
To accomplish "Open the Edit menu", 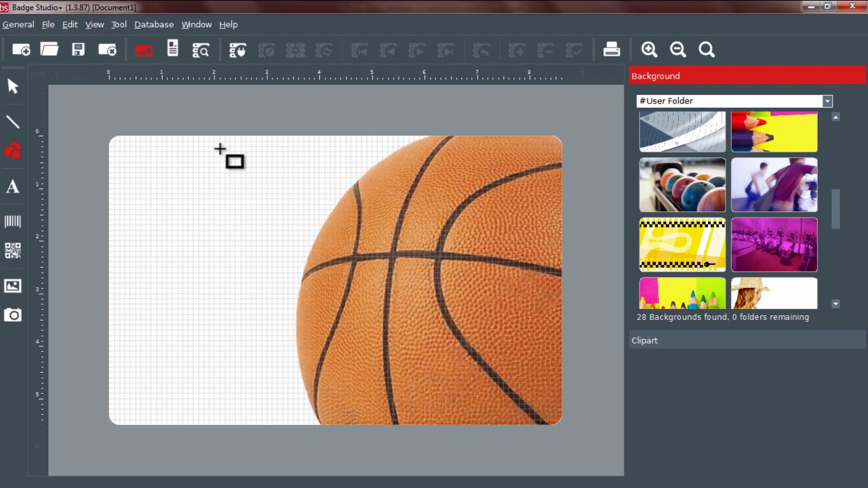I will [70, 24].
